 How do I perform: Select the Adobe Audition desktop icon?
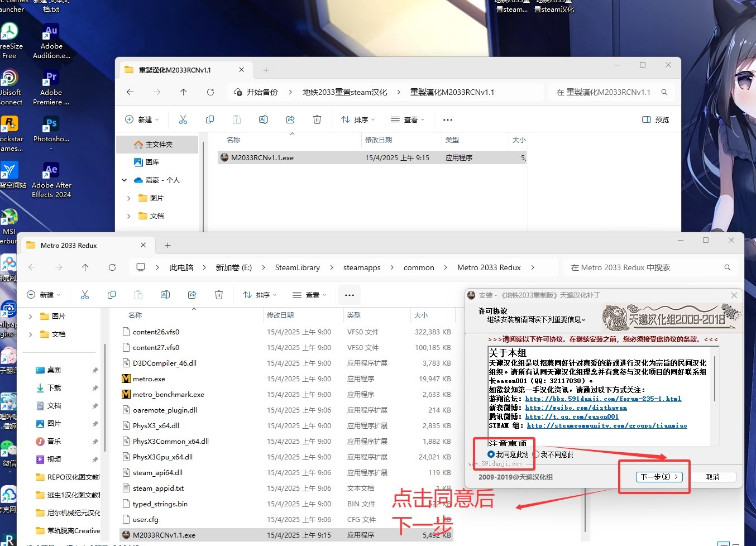coord(51,41)
